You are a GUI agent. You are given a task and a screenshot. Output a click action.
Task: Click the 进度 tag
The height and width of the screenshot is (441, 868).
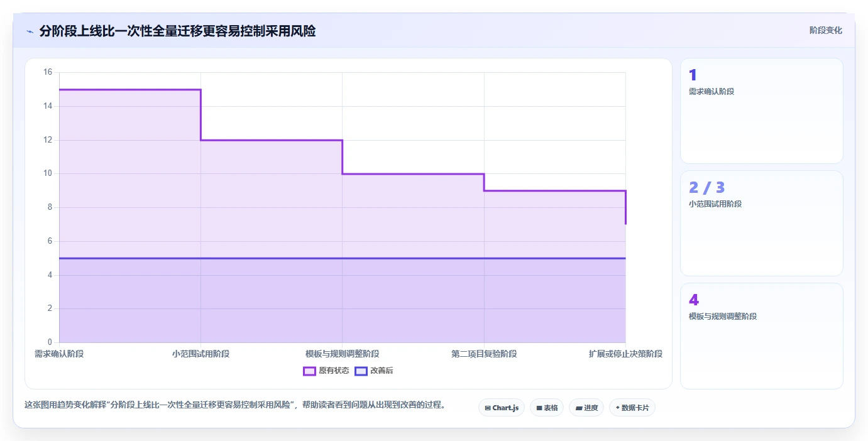[586, 408]
